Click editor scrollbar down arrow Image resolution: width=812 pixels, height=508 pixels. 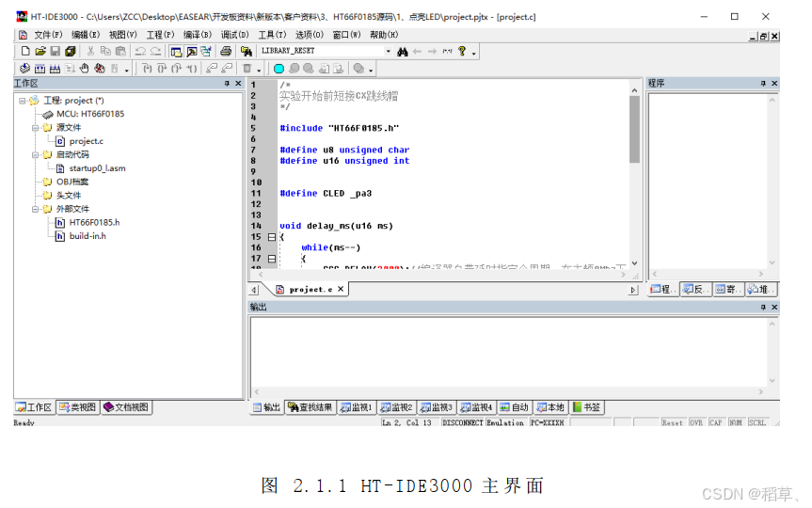click(x=634, y=263)
